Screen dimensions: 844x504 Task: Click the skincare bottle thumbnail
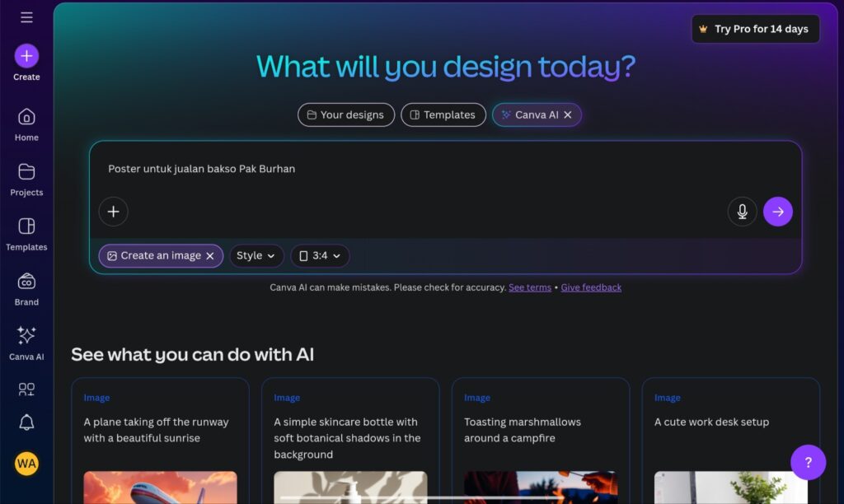pyautogui.click(x=350, y=488)
